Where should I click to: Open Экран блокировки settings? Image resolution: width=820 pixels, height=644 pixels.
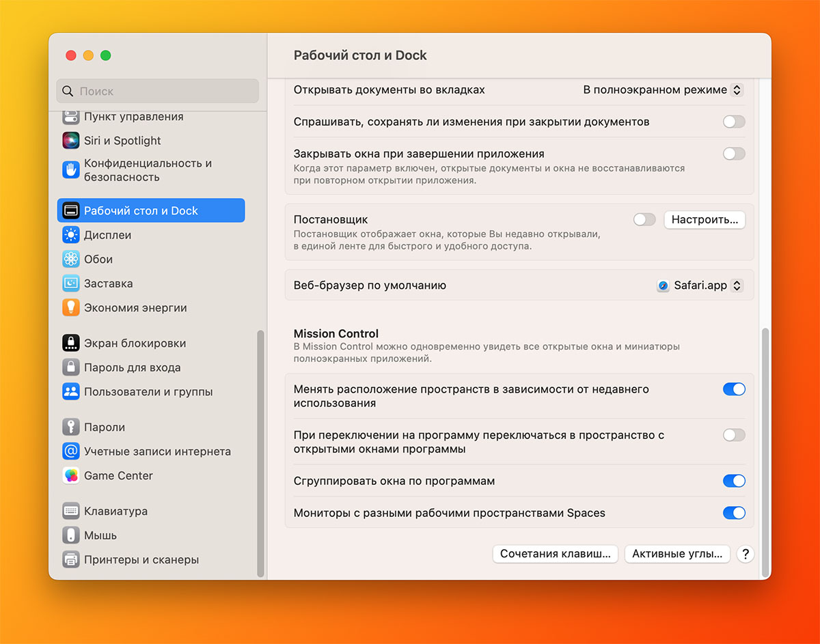click(151, 343)
